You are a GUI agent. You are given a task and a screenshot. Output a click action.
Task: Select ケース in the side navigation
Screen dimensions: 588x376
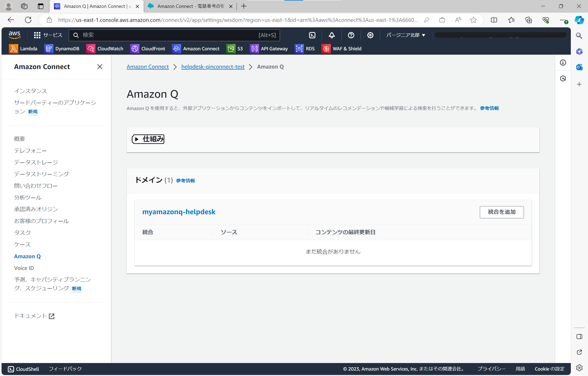(22, 244)
